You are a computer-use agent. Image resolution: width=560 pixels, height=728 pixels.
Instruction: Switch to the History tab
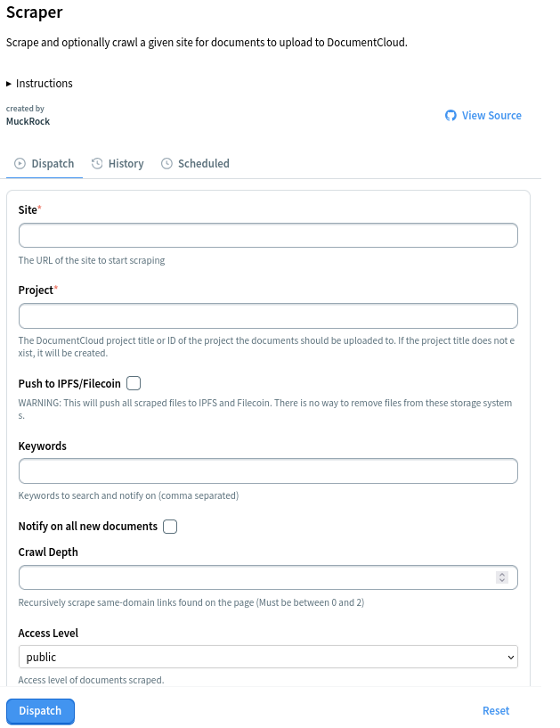click(x=126, y=164)
